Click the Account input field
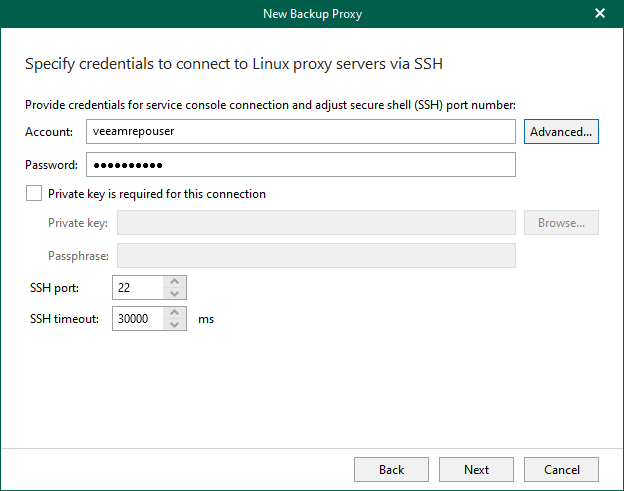This screenshot has width=624, height=491. [300, 132]
